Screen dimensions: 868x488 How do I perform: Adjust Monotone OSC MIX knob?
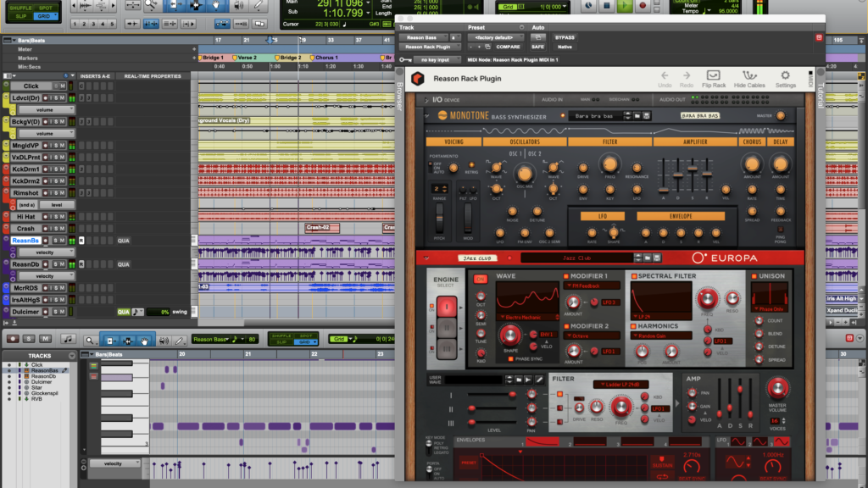[x=524, y=174]
